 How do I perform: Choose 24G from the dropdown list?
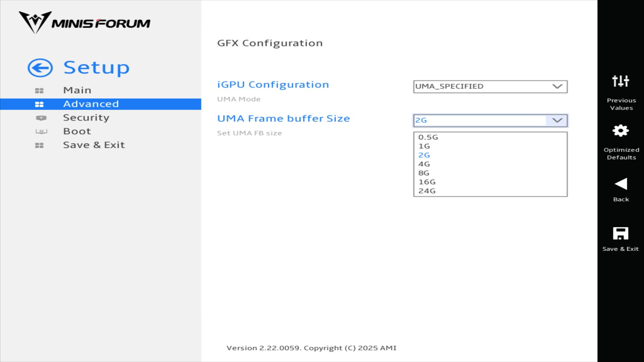pos(427,191)
